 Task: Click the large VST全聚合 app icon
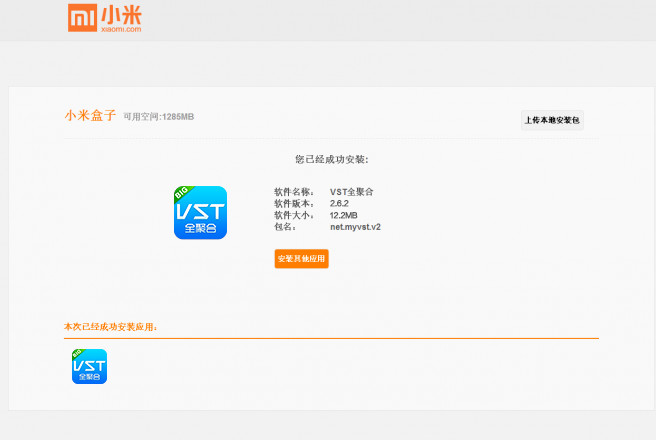200,213
